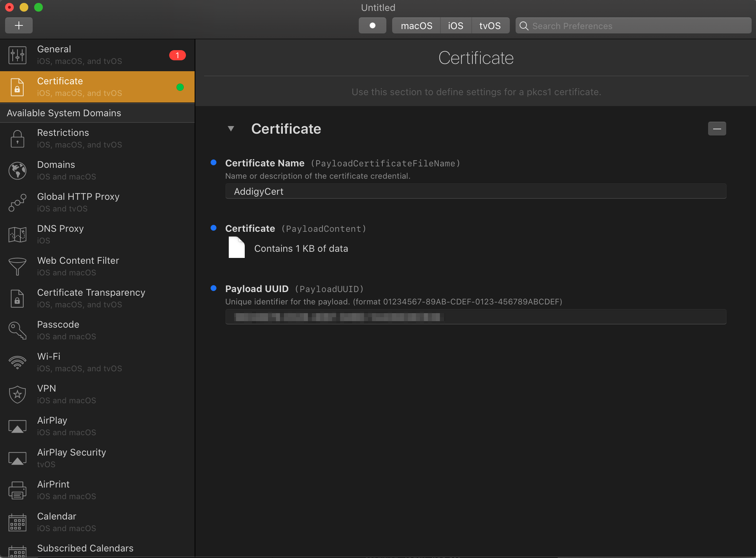Viewport: 756px width, 558px height.
Task: Click the green zoom window button
Action: click(x=38, y=7)
